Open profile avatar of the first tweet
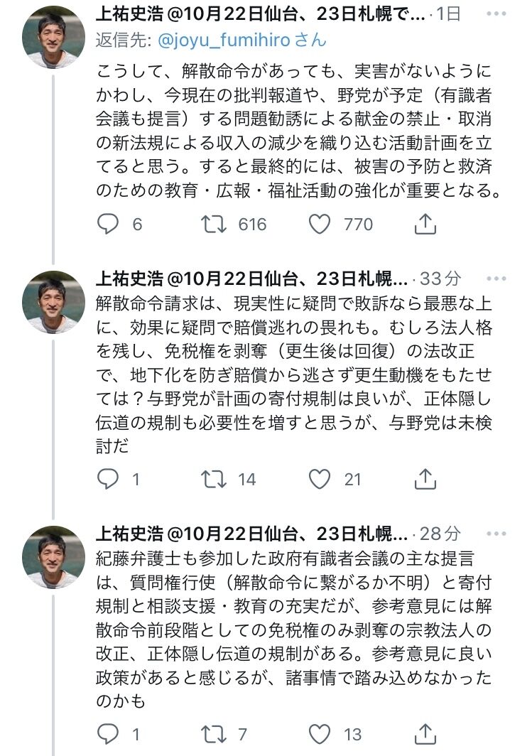Screen dimensions: 532x756 (53, 37)
